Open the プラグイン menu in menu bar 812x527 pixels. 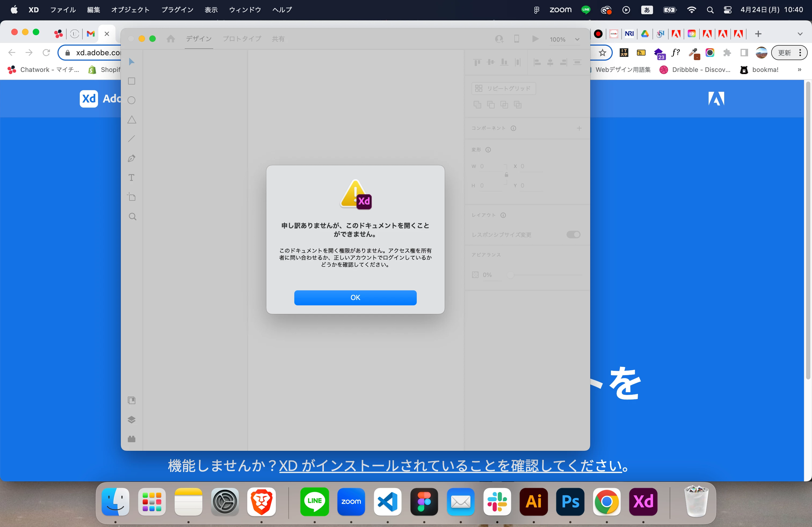[x=177, y=10]
